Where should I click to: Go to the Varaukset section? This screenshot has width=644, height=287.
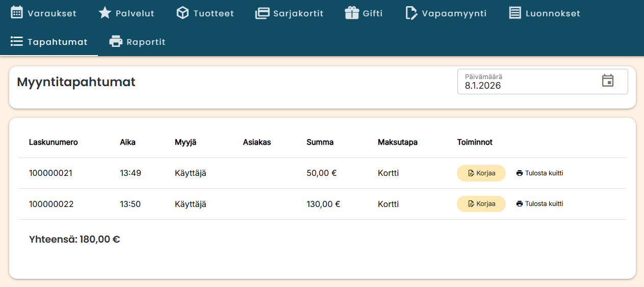[x=44, y=13]
